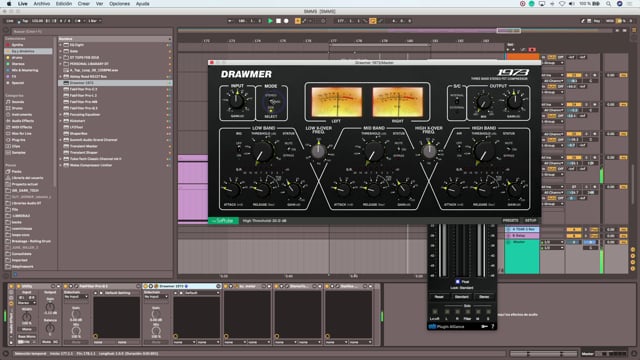Open the Crear menu

pos(84,4)
